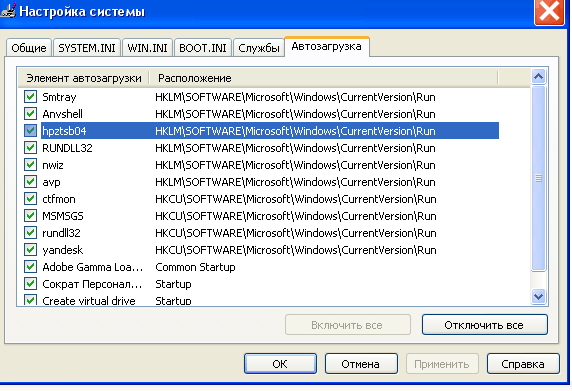Close the Настройка системы window

pyautogui.click(x=549, y=12)
